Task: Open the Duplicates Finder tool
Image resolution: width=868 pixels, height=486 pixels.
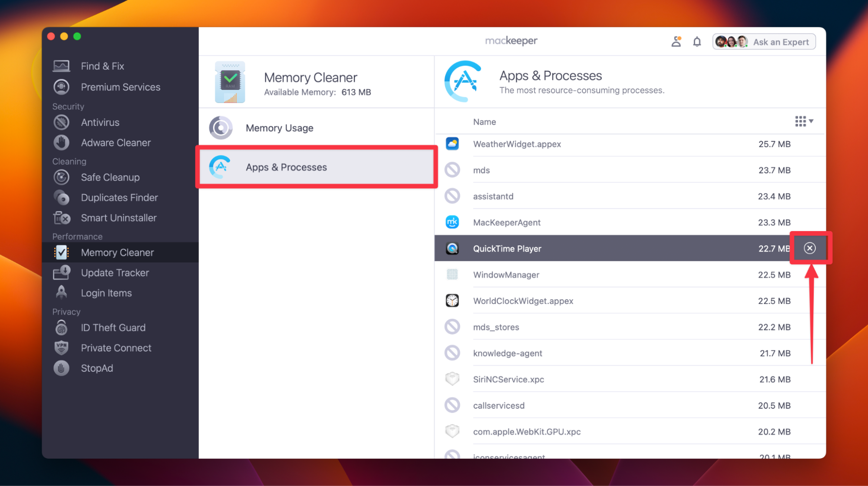Action: pyautogui.click(x=119, y=198)
